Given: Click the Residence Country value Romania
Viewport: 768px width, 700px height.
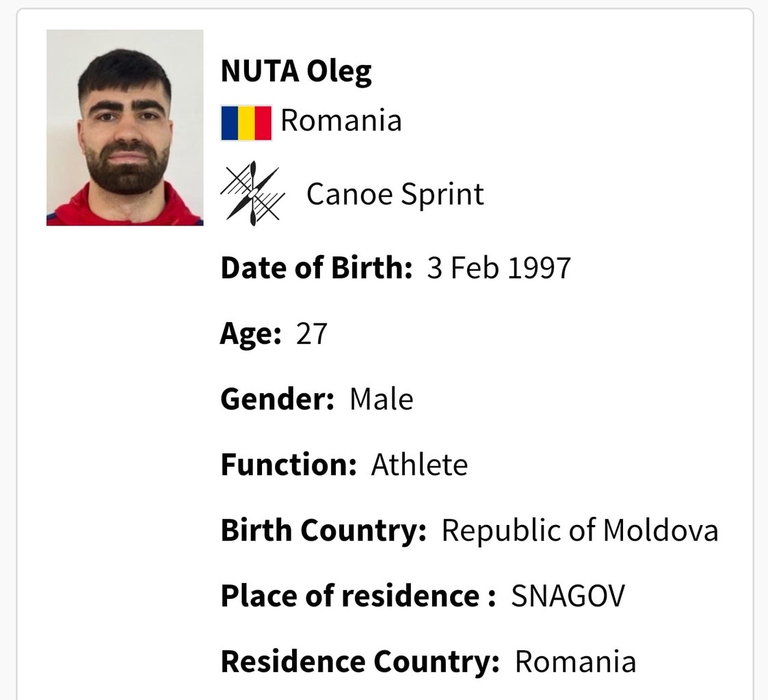Looking at the screenshot, I should coord(576,662).
